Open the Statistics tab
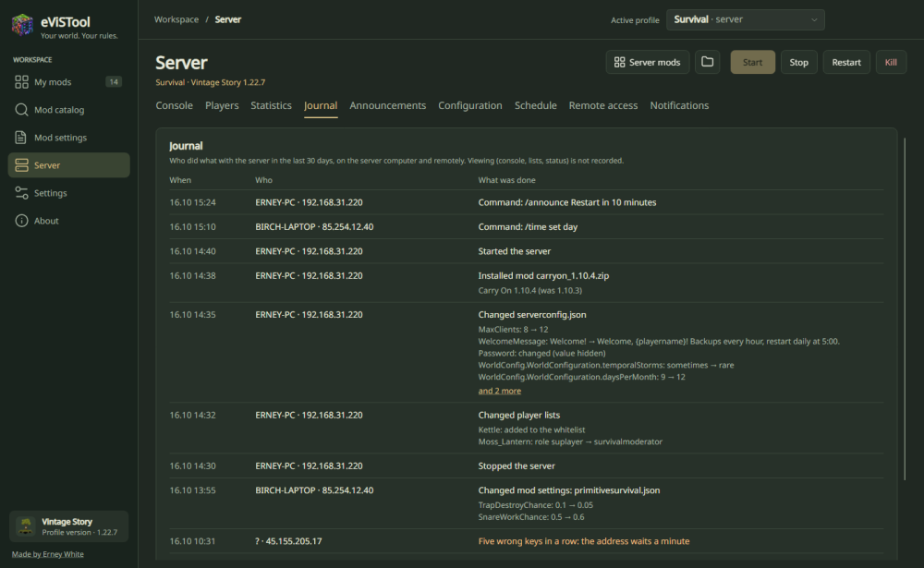Viewport: 924px width, 568px height. pyautogui.click(x=271, y=105)
